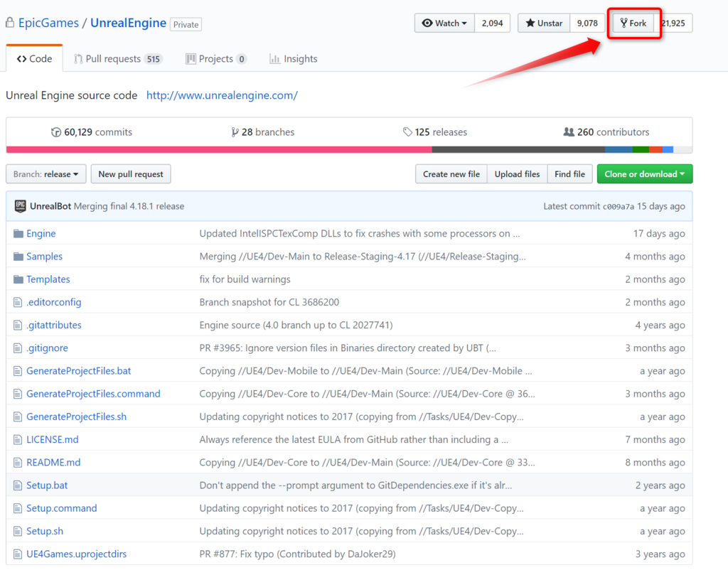
Task: Click the Setup.bat file icon
Action: pos(18,485)
